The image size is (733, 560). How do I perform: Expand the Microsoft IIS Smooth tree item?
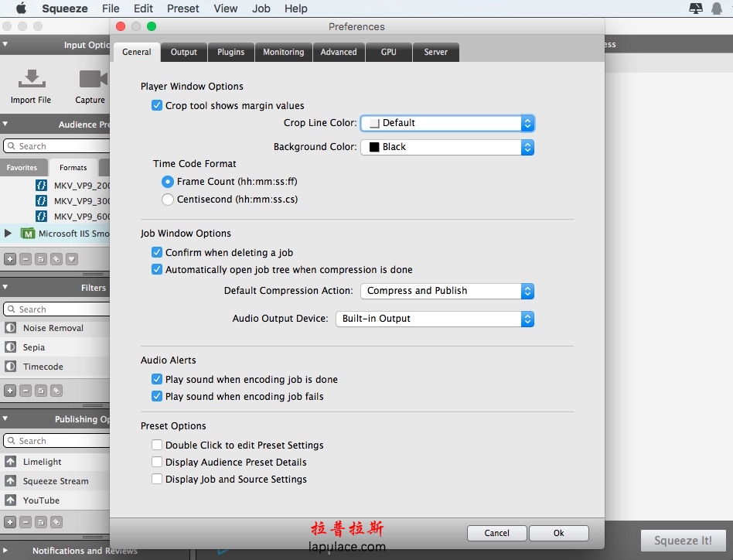coord(8,233)
